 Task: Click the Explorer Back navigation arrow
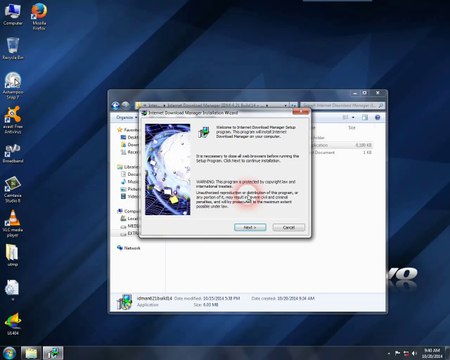click(116, 106)
